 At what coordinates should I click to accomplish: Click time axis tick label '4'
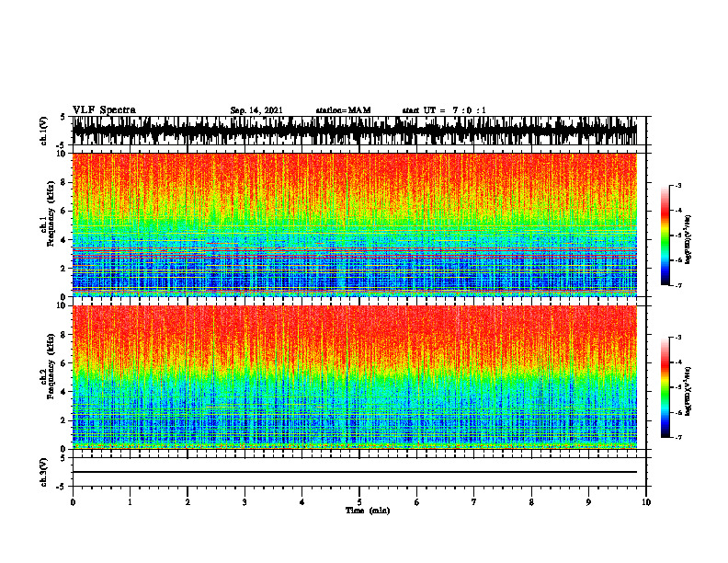(x=302, y=502)
